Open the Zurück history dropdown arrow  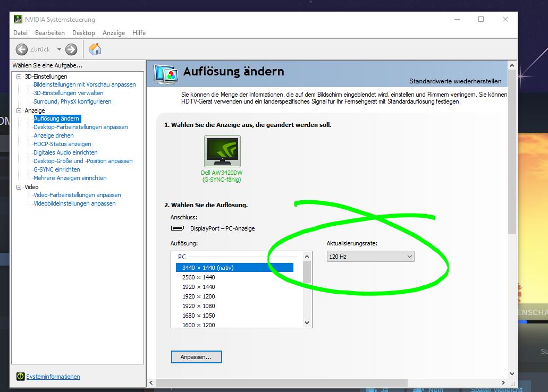(x=59, y=49)
